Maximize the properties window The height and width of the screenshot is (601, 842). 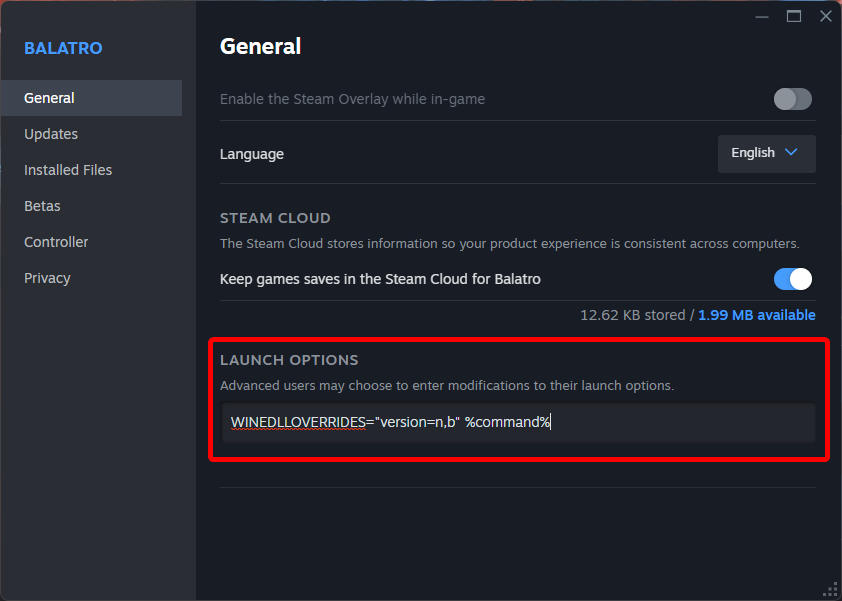click(x=794, y=16)
